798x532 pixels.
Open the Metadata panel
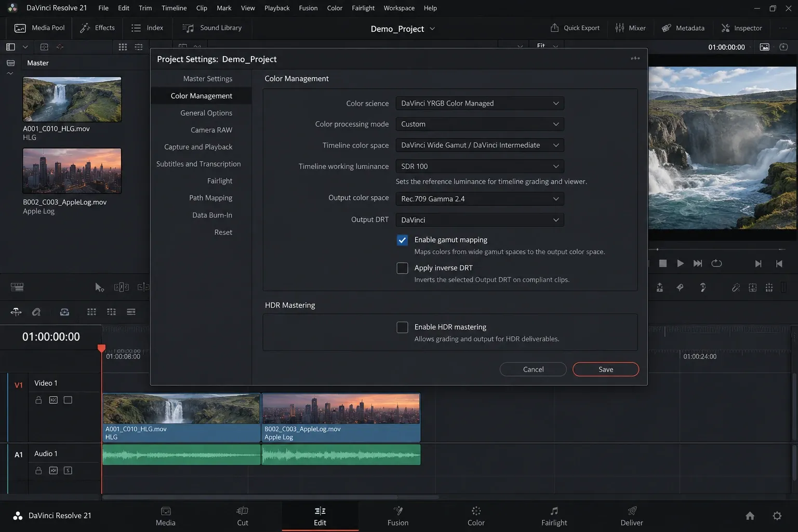tap(683, 28)
